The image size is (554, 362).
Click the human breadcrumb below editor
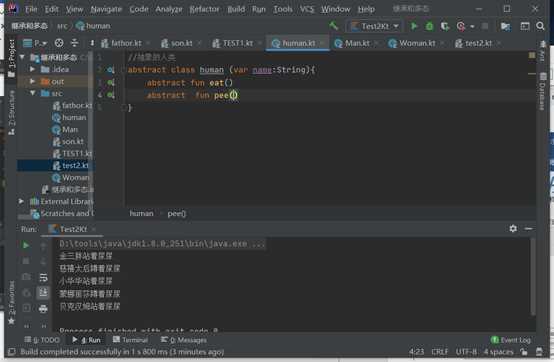(141, 213)
